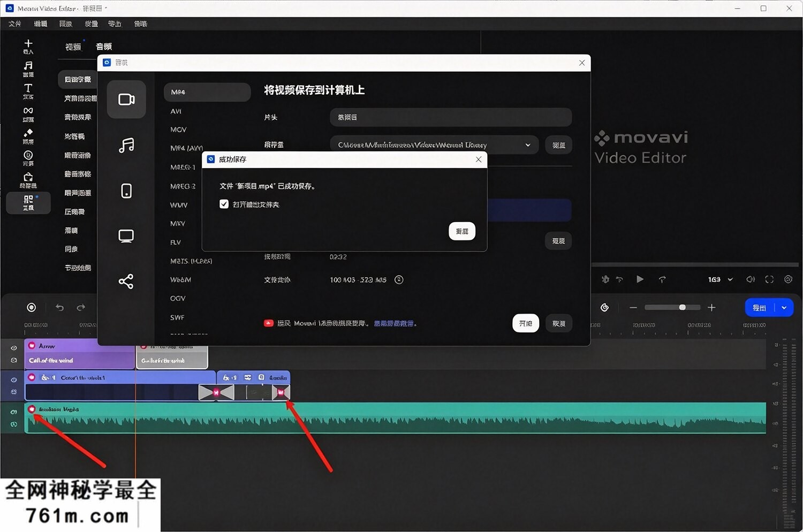Tick the open output folder checkbox

(224, 204)
